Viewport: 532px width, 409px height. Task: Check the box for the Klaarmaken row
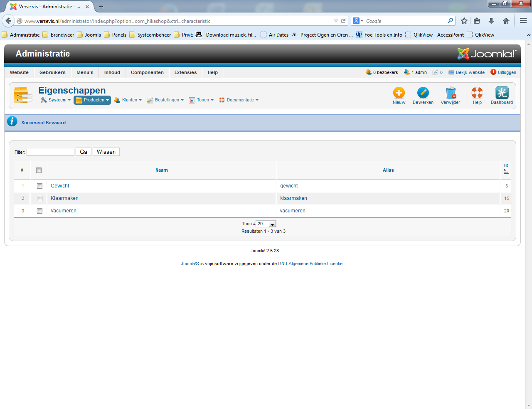(39, 198)
